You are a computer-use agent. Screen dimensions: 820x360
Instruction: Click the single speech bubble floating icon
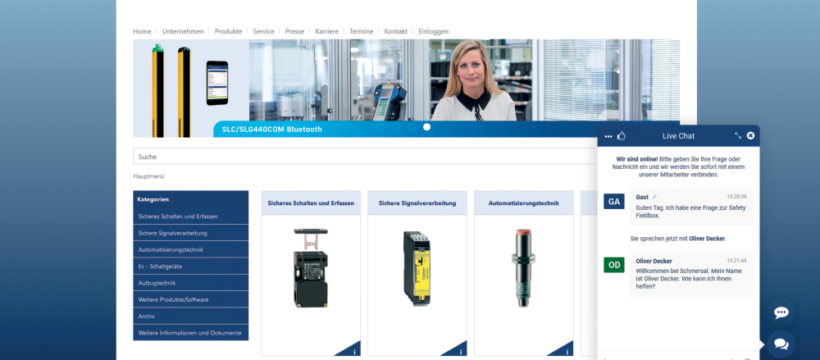781,313
